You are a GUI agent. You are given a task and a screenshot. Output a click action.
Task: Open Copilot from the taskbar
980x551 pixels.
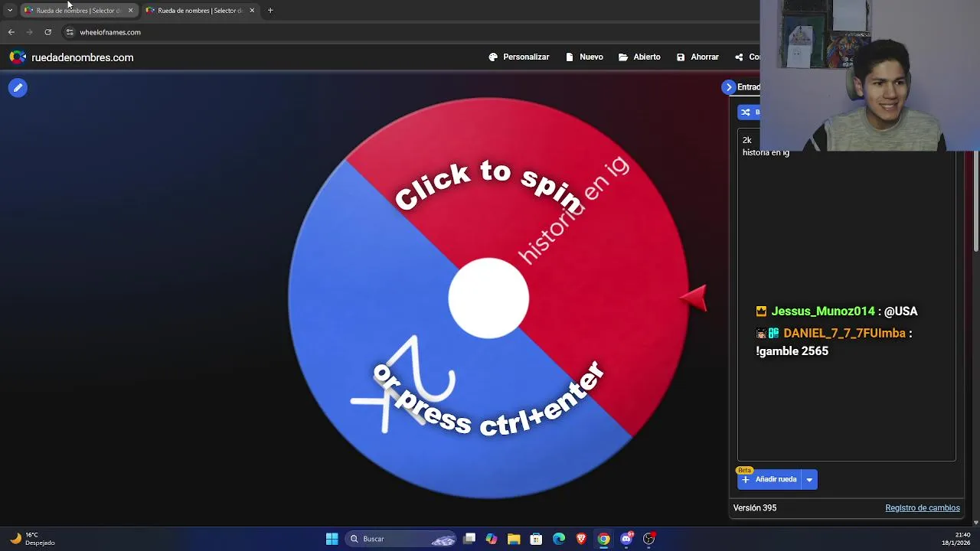(492, 539)
